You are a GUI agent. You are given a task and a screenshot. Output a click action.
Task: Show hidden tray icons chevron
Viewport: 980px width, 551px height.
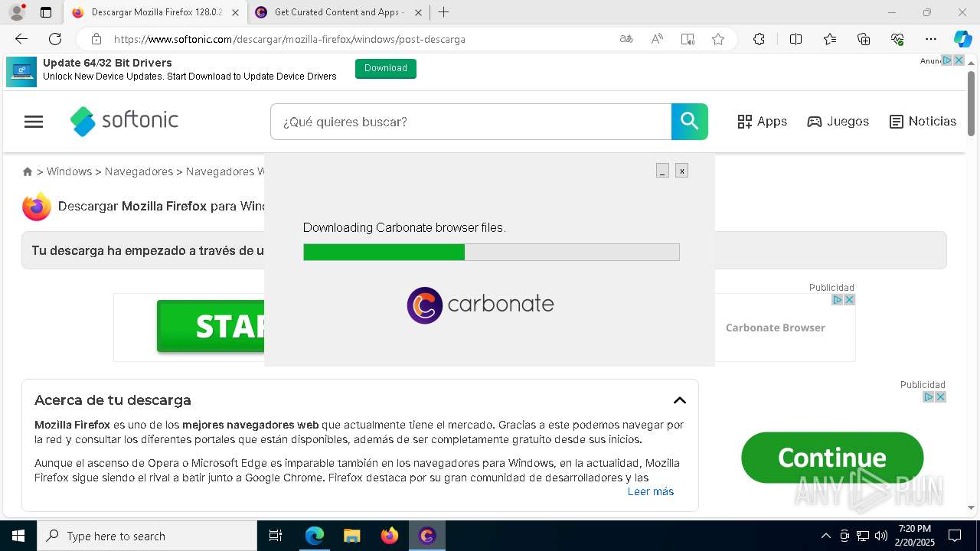825,536
